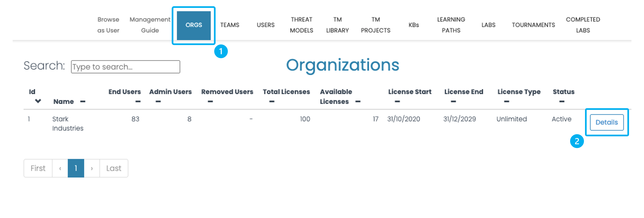Click sort dash beside Available Licenses

coord(358,102)
